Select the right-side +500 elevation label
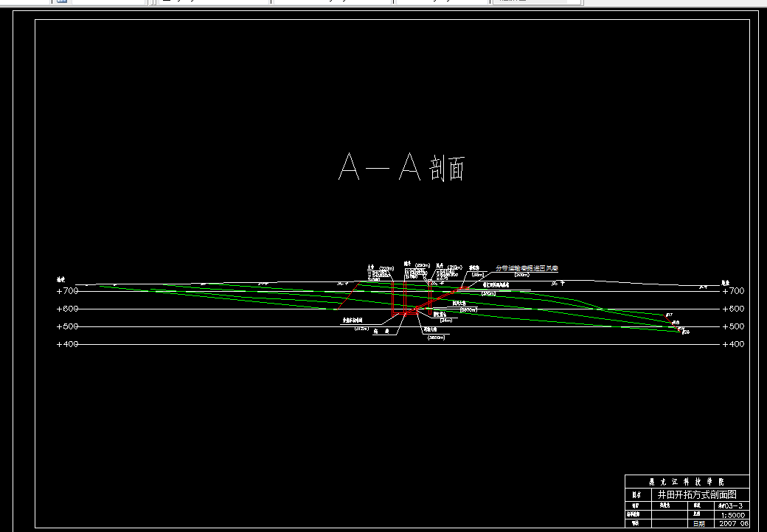Screen dimensions: 767x532 (733, 326)
